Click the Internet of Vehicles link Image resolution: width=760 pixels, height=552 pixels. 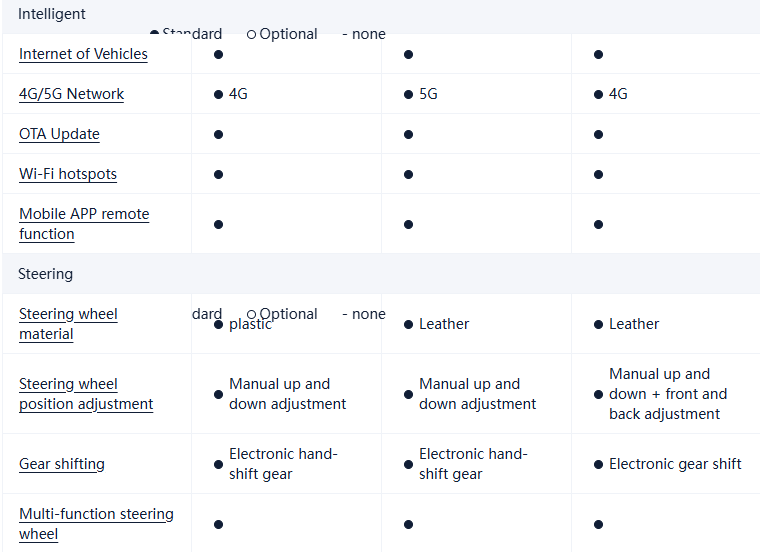coord(83,54)
